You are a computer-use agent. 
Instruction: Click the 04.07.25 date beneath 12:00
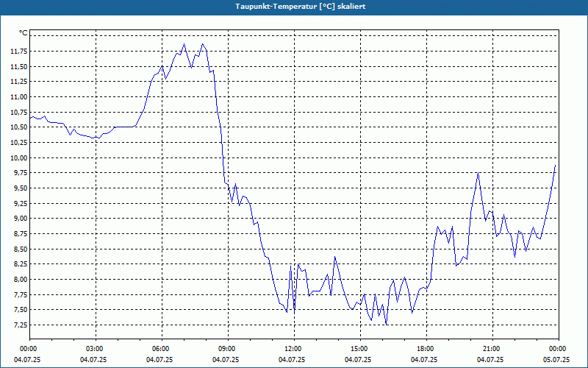[x=292, y=360]
